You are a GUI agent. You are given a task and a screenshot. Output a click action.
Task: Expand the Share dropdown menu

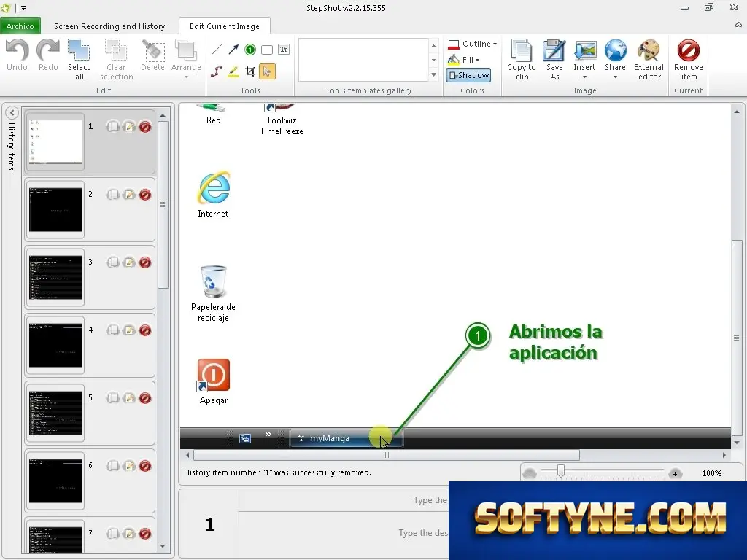615,60
